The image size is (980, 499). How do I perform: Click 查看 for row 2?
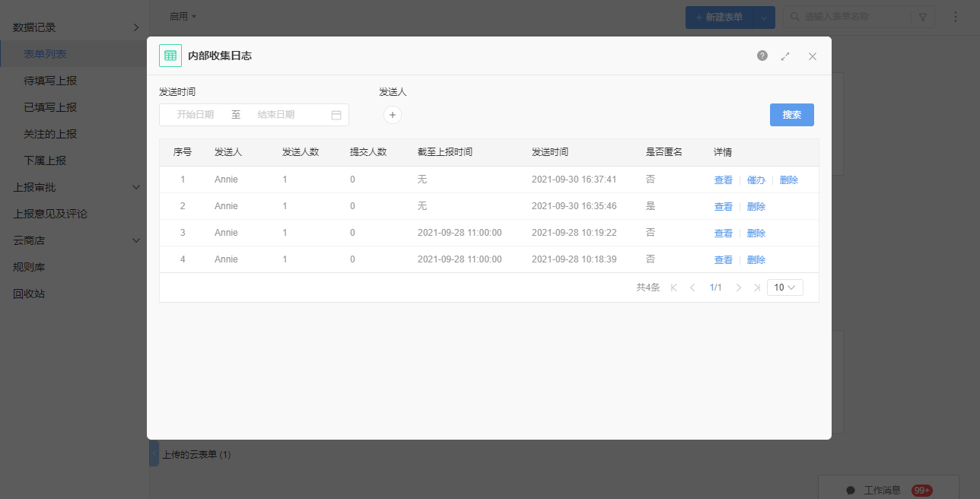point(723,207)
